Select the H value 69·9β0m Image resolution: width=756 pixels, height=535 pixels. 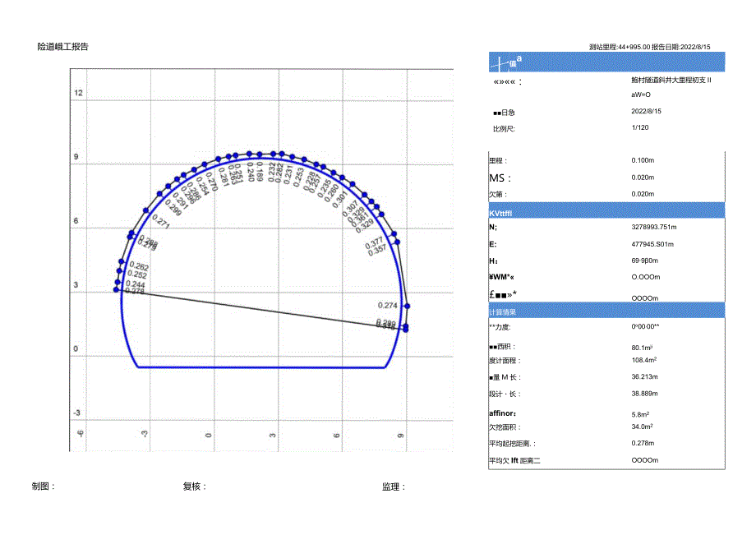(x=644, y=261)
